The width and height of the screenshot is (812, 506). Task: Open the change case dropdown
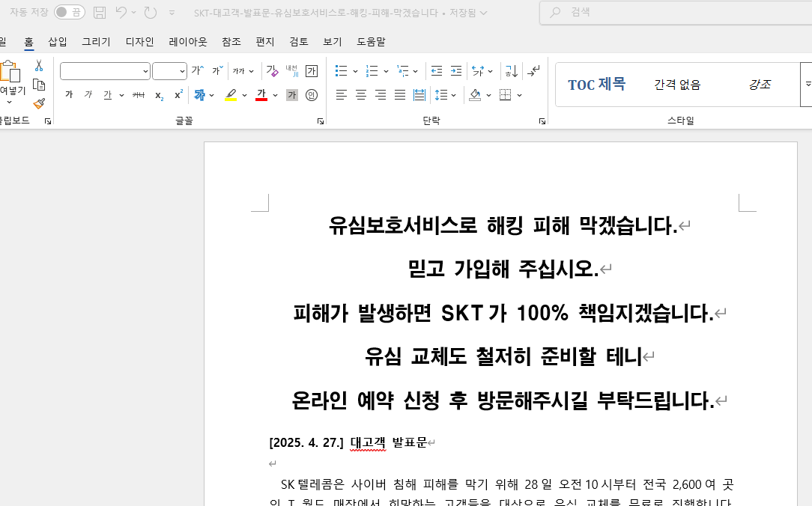243,71
